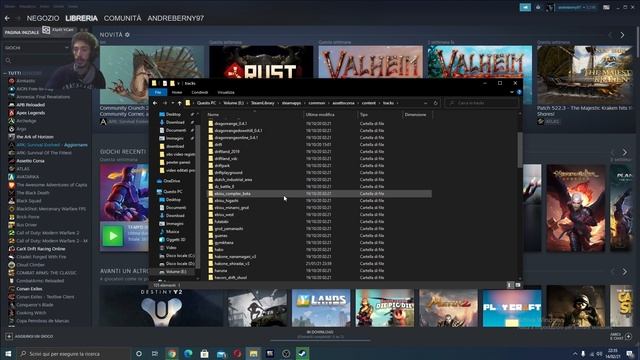
Task: Click the Steam icon on the taskbar
Action: click(x=302, y=353)
